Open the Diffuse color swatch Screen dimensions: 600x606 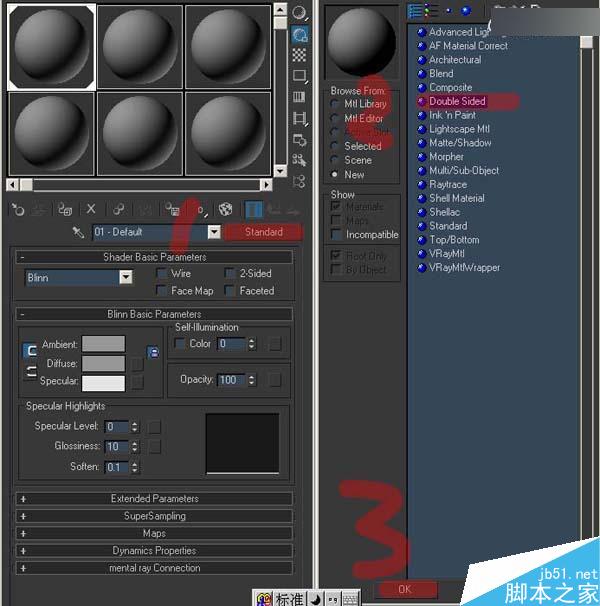point(103,363)
